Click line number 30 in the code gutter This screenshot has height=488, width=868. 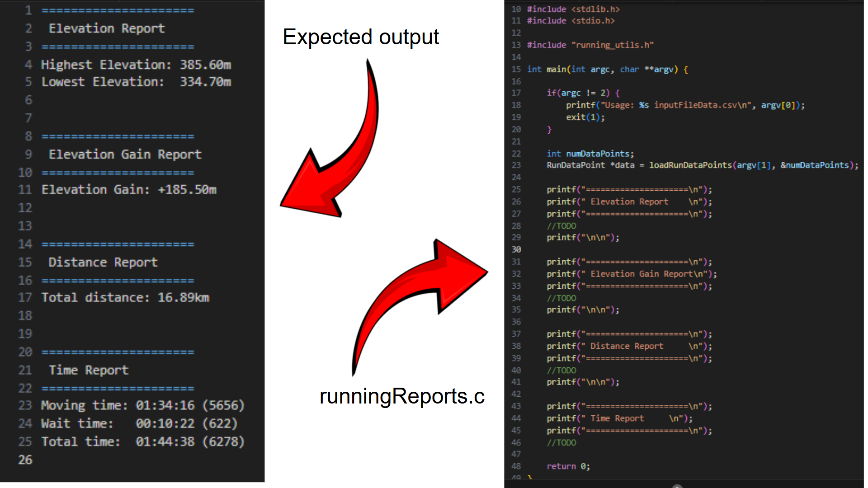(516, 249)
